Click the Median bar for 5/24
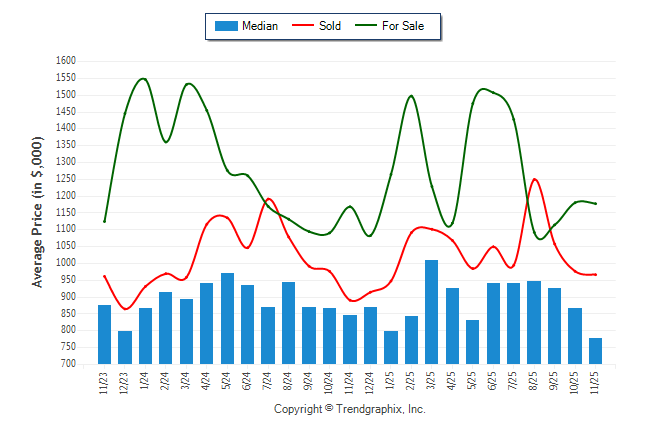This screenshot has width=646, height=434. click(x=227, y=318)
